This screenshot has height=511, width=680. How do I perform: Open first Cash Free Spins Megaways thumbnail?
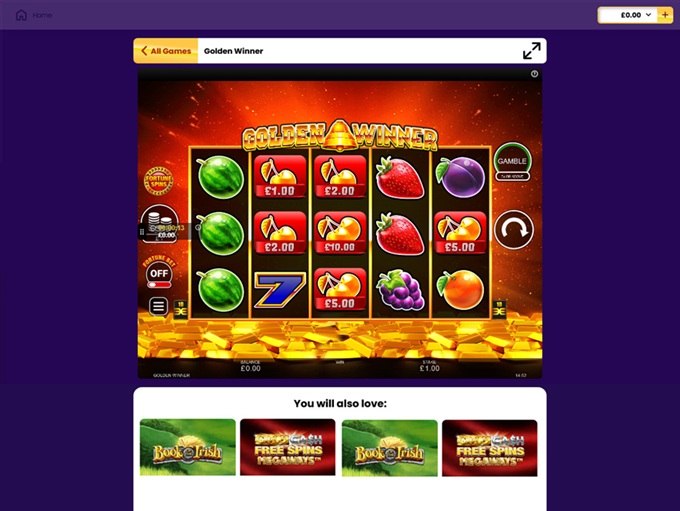[x=288, y=447]
